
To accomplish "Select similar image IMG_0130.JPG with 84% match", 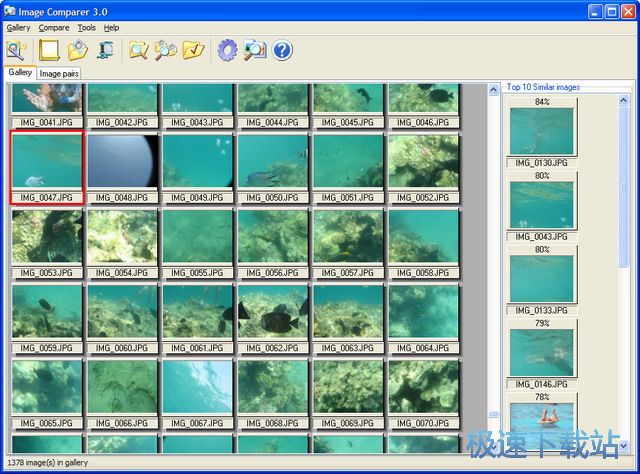I will pyautogui.click(x=542, y=131).
